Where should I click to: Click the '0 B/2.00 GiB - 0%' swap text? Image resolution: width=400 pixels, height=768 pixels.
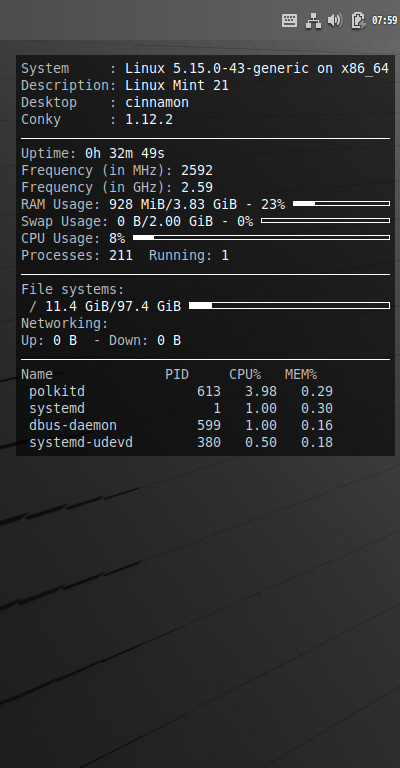(185, 221)
